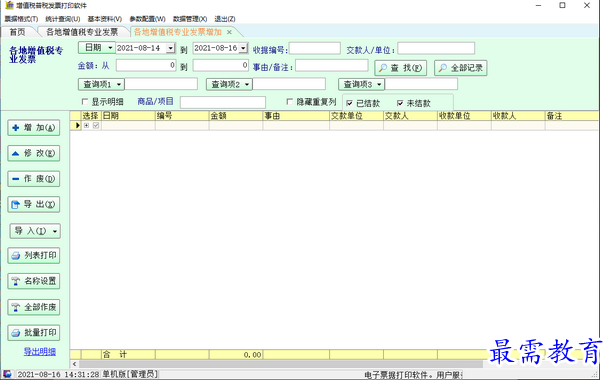Open the 基本资料(V) menu

[x=104, y=19]
